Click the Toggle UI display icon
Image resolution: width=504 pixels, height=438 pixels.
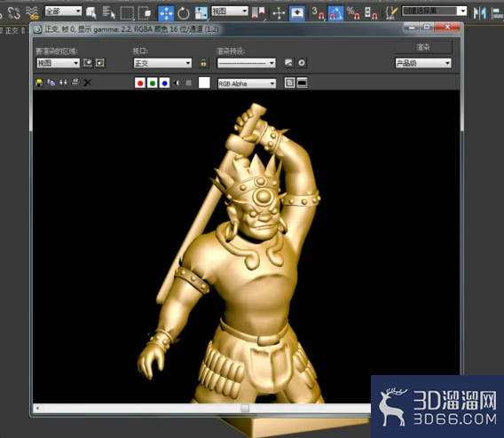click(x=302, y=82)
